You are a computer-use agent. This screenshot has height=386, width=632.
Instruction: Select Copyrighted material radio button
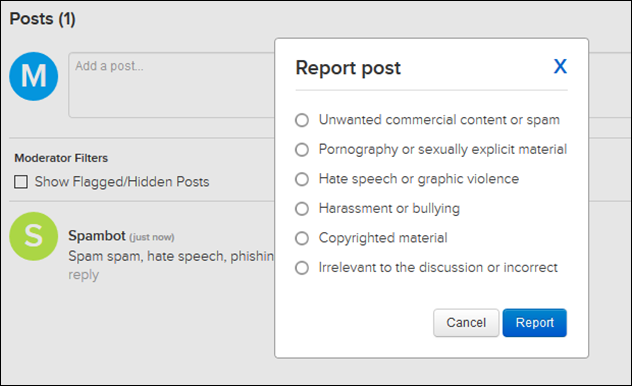pyautogui.click(x=302, y=238)
